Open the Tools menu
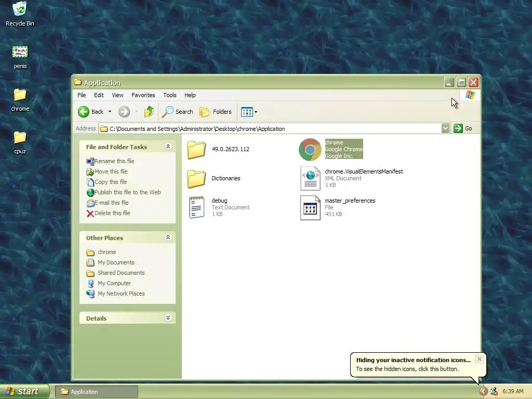The width and height of the screenshot is (532, 399). click(x=170, y=95)
